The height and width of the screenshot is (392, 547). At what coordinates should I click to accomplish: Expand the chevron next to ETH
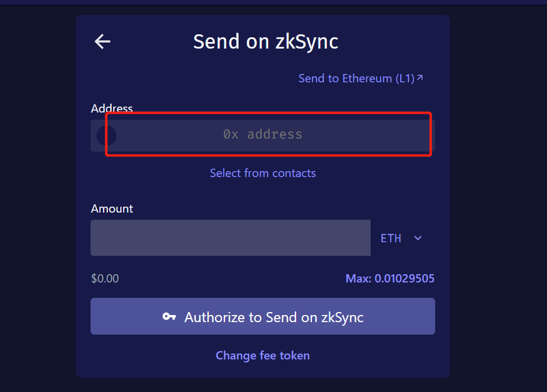[418, 238]
